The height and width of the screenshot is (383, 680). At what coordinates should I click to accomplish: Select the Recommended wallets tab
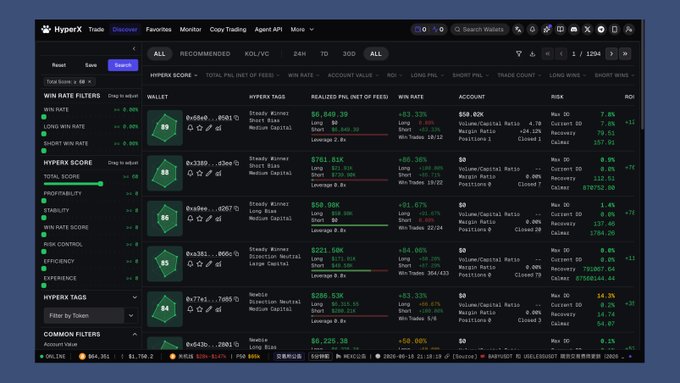pos(205,54)
